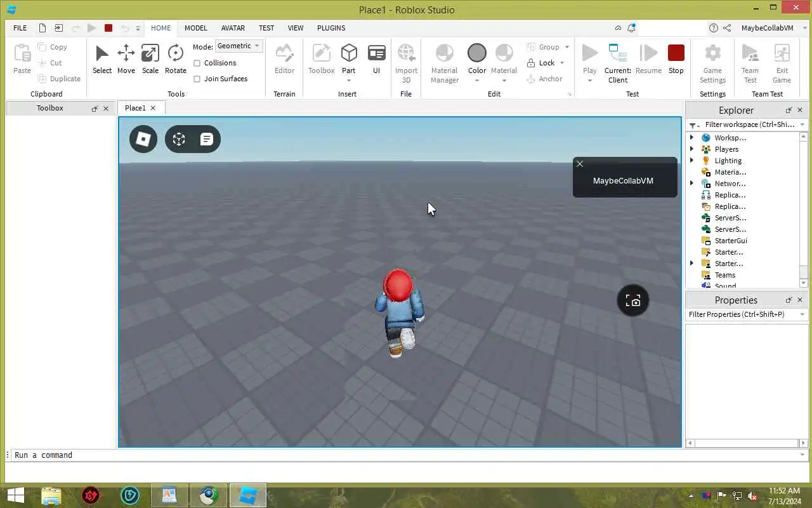Click the notification bell icon
Image resolution: width=812 pixels, height=508 pixels.
(631, 28)
